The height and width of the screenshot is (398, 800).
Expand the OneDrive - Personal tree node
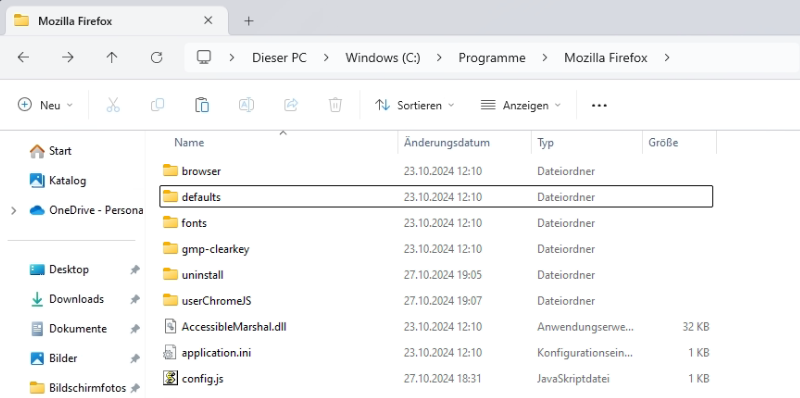[x=13, y=210]
